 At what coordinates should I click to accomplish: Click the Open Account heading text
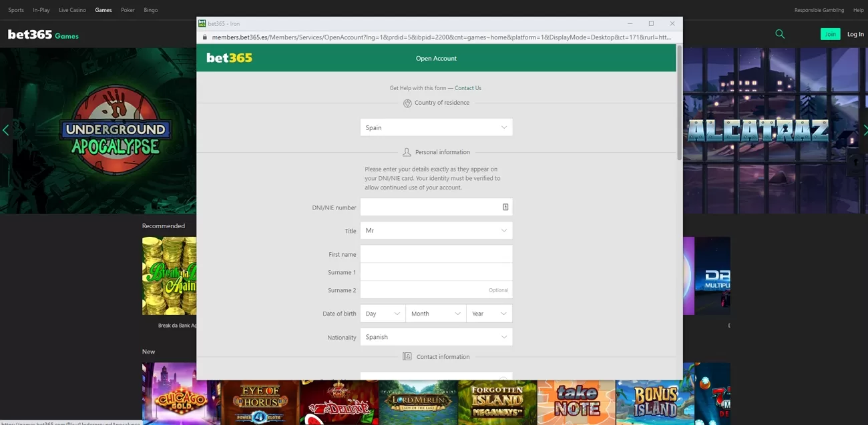click(x=436, y=59)
